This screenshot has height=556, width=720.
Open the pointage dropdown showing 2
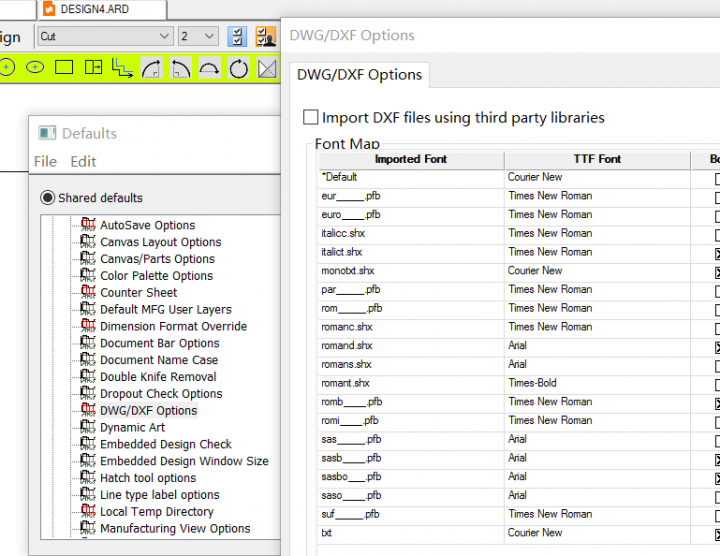(x=198, y=37)
